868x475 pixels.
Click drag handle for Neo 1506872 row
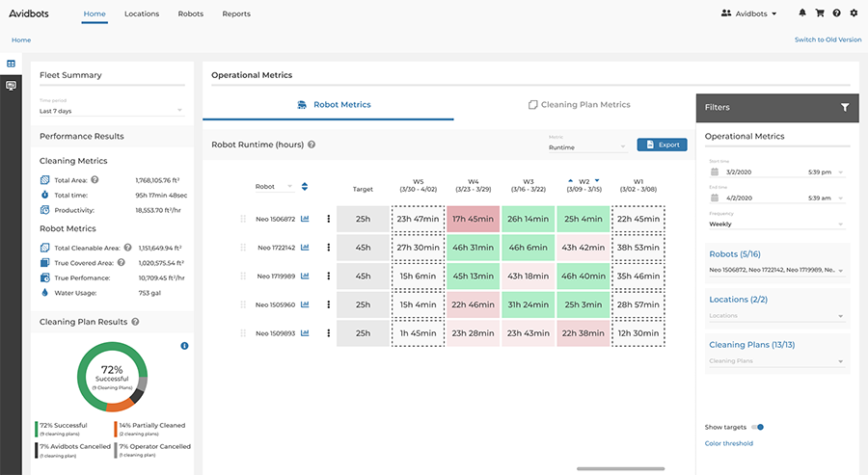[x=243, y=219]
